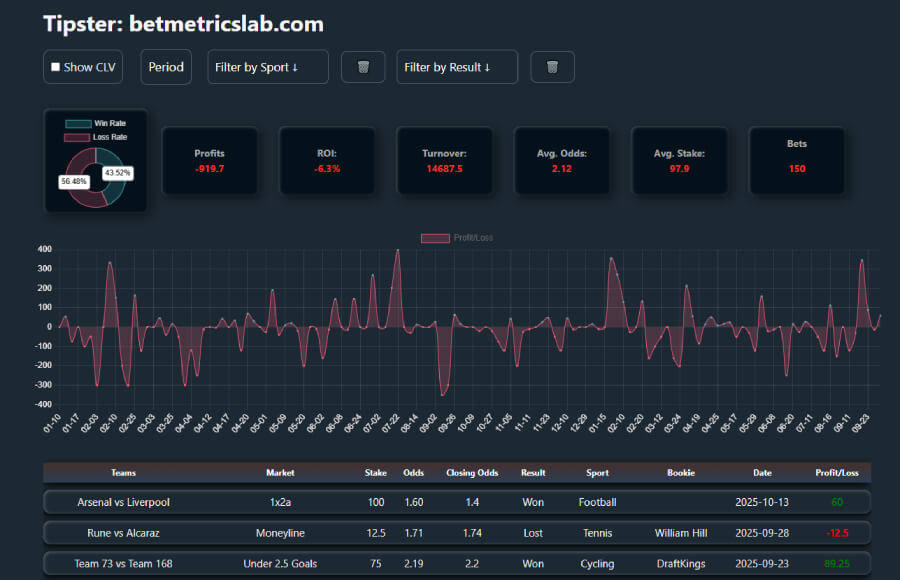The image size is (900, 580).
Task: Expand the Period selector
Action: point(165,67)
